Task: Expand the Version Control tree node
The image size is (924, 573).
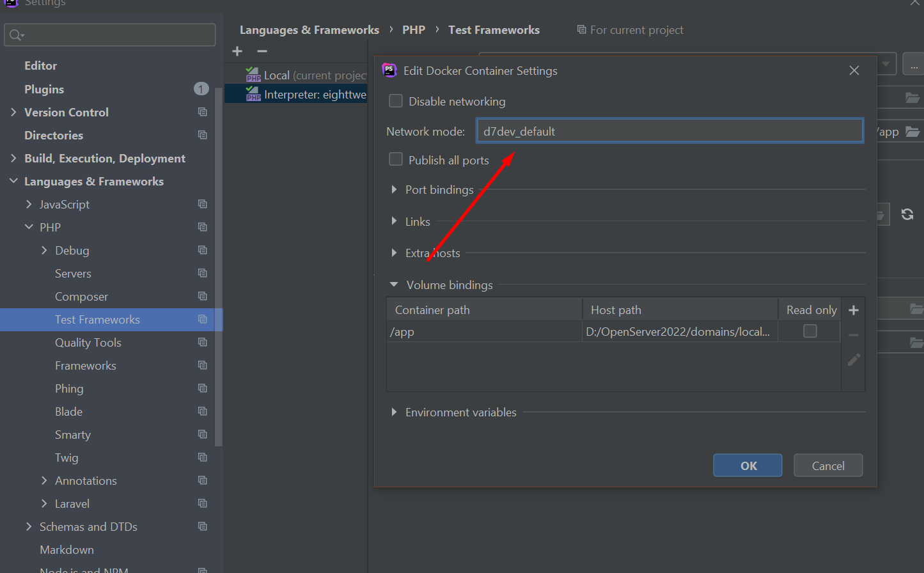Action: click(13, 112)
